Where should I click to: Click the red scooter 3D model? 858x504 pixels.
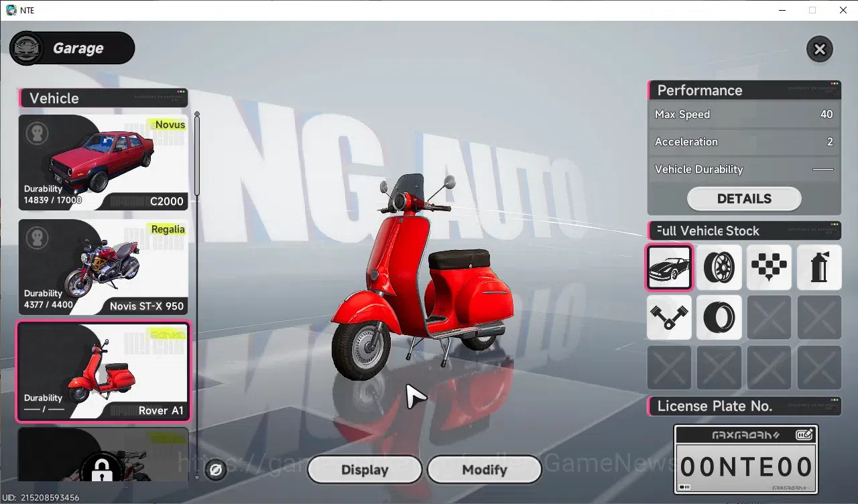click(422, 278)
